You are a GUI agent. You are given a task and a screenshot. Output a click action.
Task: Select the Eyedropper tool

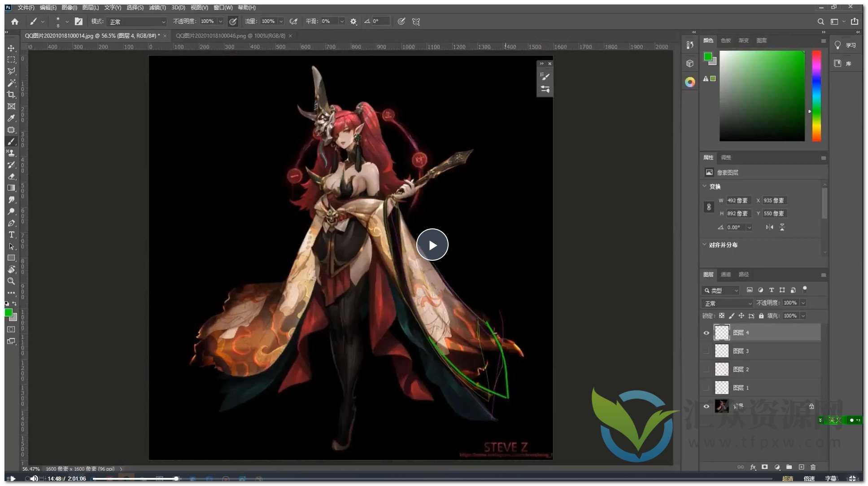tap(11, 118)
